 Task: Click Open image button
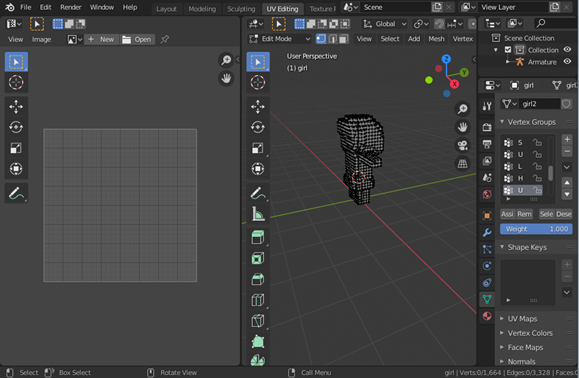click(137, 39)
